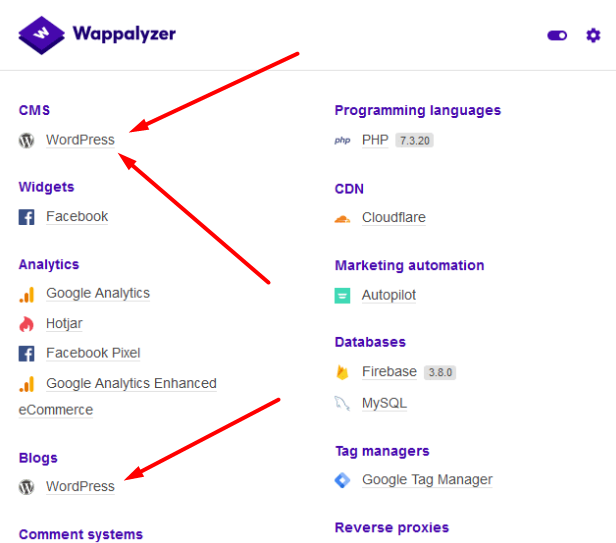Select the Marketing automation category heading
The height and width of the screenshot is (543, 616).
[409, 265]
